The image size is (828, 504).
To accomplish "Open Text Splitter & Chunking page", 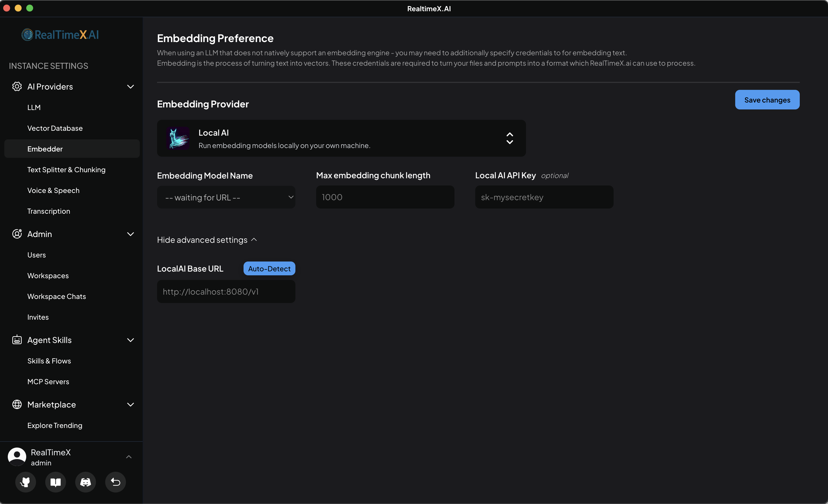I will 66,170.
